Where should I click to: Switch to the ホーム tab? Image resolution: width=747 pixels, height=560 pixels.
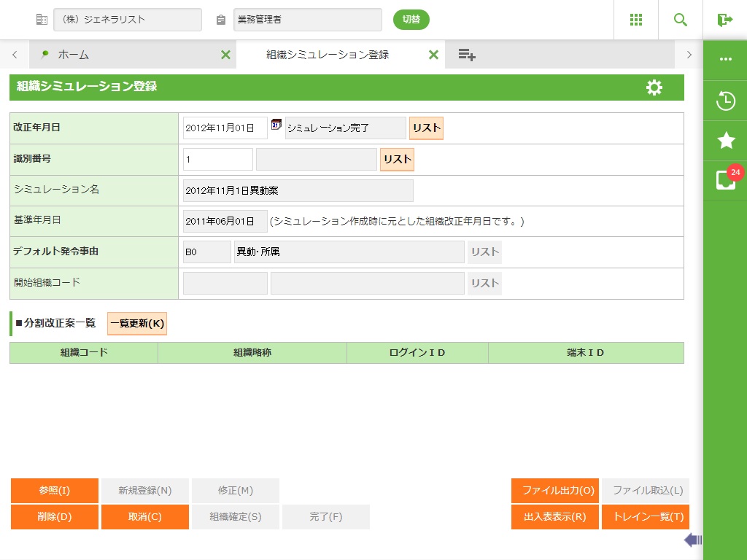click(73, 55)
